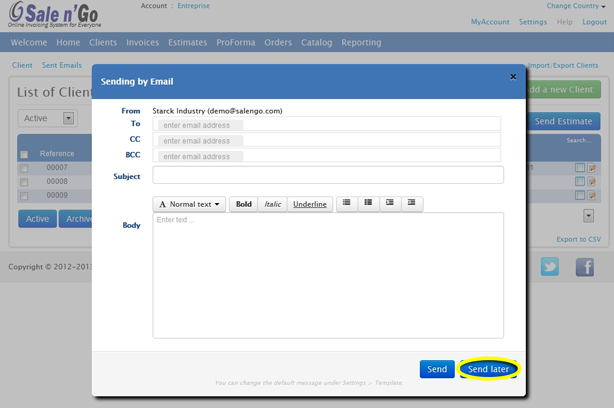Check the box for reference 00007
Viewport: 614px width, 408px height.
pos(24,168)
